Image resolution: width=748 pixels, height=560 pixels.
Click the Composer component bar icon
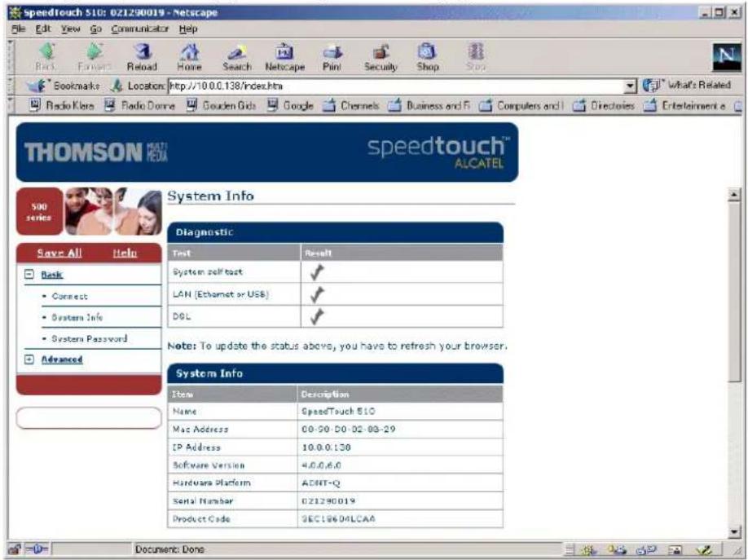click(705, 550)
